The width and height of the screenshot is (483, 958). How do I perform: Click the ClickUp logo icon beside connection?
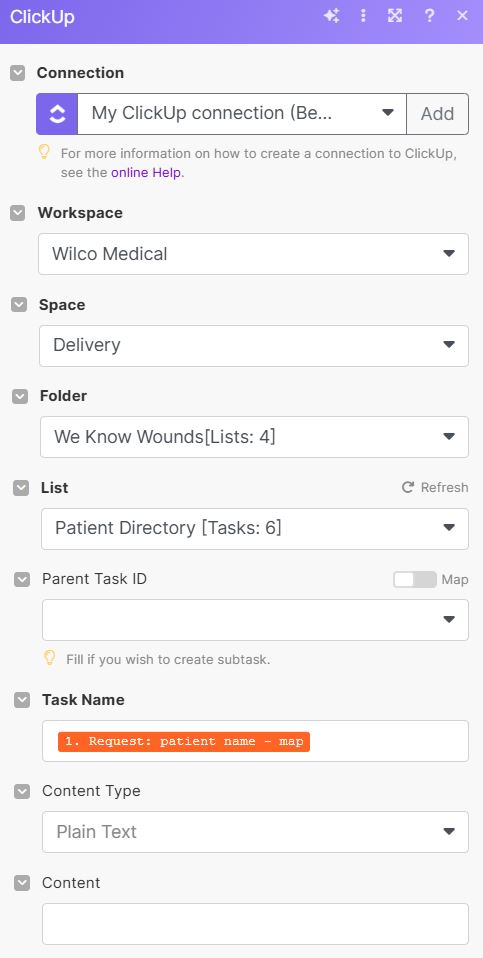point(57,114)
